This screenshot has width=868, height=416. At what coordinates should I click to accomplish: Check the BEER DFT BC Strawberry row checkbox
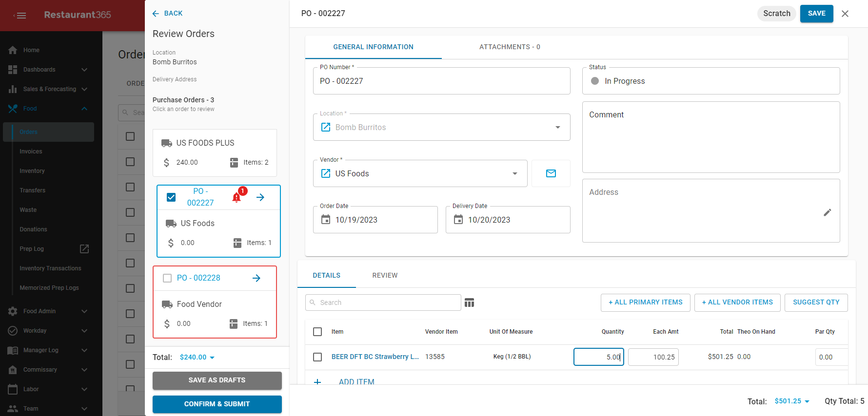[317, 357]
